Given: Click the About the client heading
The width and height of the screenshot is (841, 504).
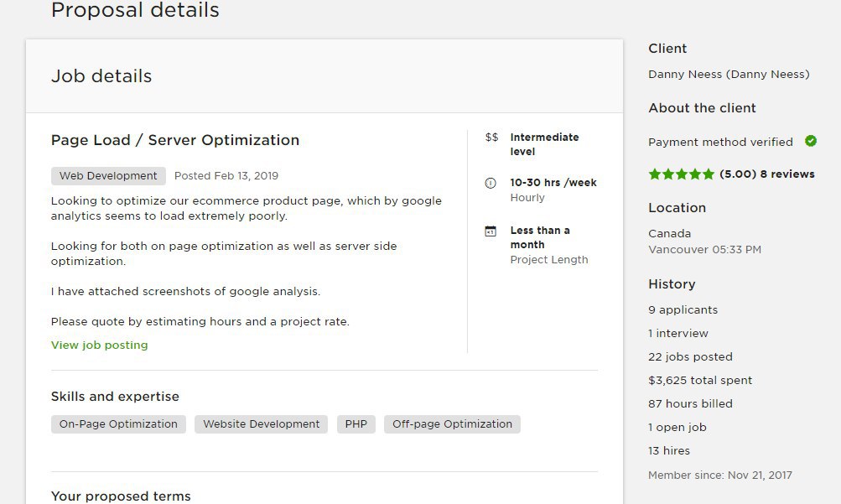Looking at the screenshot, I should pyautogui.click(x=702, y=108).
